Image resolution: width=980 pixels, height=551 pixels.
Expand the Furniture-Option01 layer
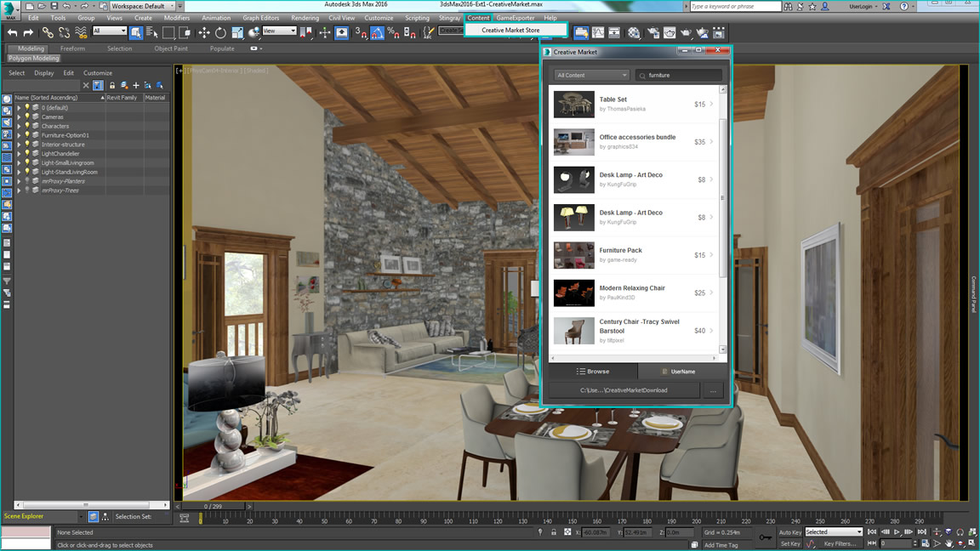pyautogui.click(x=19, y=135)
